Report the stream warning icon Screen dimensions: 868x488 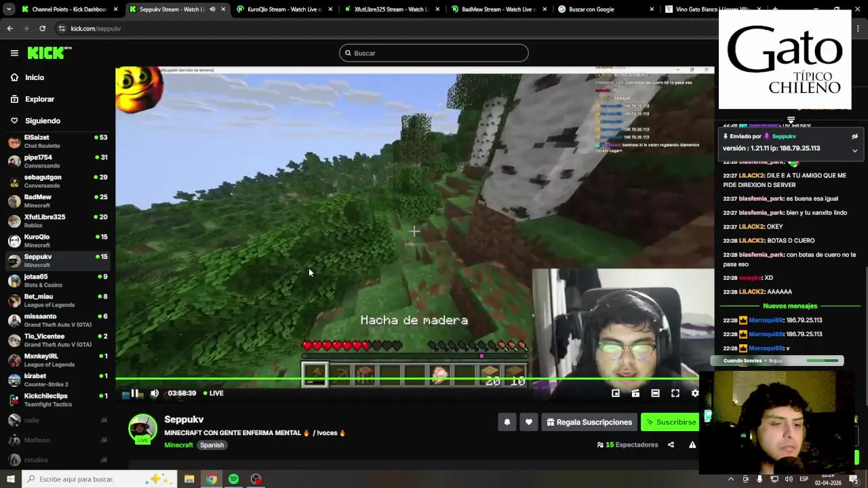[692, 445]
